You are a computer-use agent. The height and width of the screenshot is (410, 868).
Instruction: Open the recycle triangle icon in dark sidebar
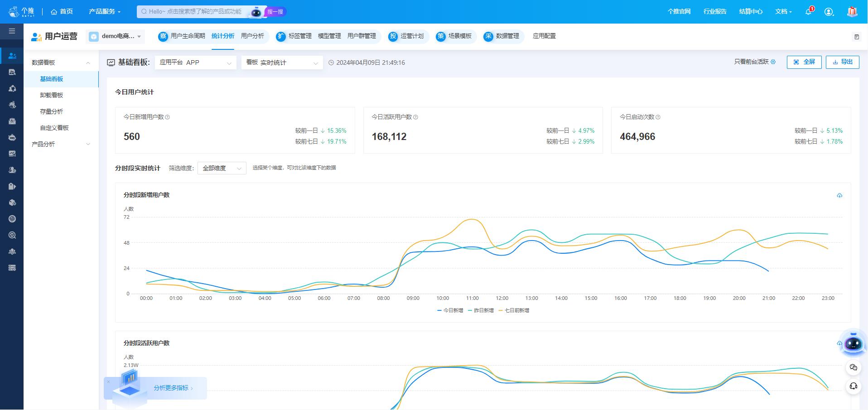12,88
